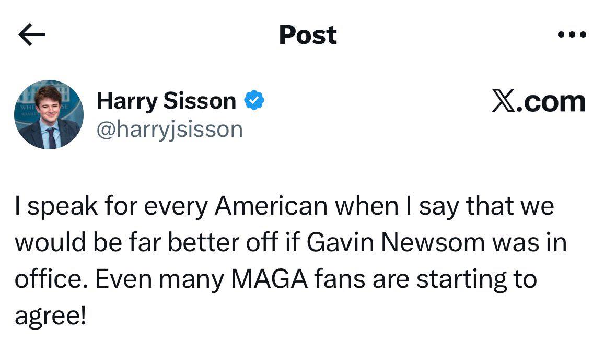
Task: Go back using the left arrow
Action: point(32,34)
